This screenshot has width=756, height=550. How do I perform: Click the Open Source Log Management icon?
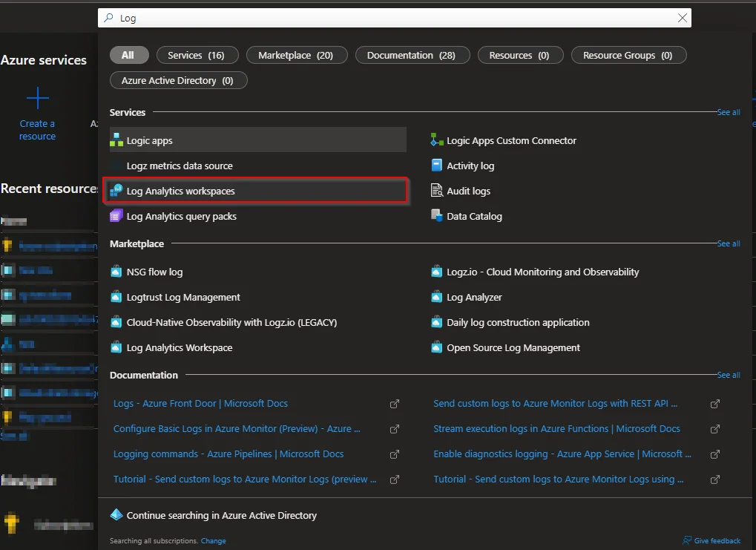click(x=437, y=347)
